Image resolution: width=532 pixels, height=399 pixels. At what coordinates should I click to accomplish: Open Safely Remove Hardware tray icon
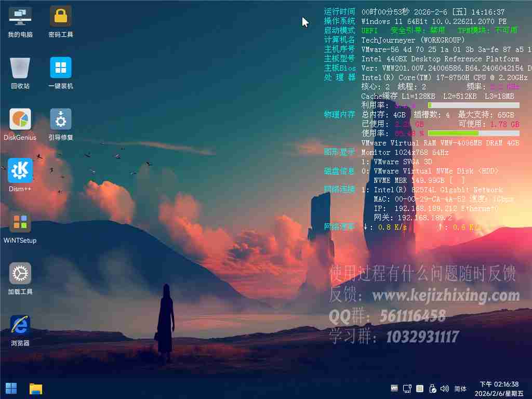pos(432,388)
